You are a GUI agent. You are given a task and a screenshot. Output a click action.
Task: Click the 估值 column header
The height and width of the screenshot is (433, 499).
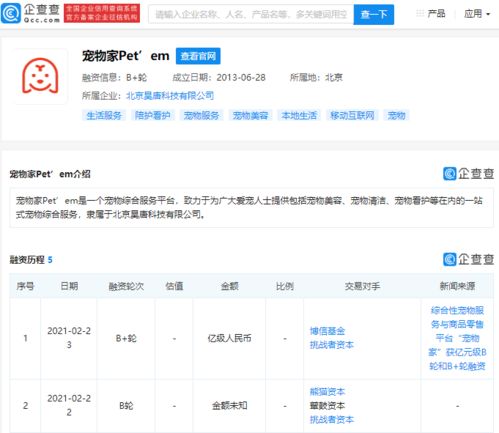[x=174, y=286]
